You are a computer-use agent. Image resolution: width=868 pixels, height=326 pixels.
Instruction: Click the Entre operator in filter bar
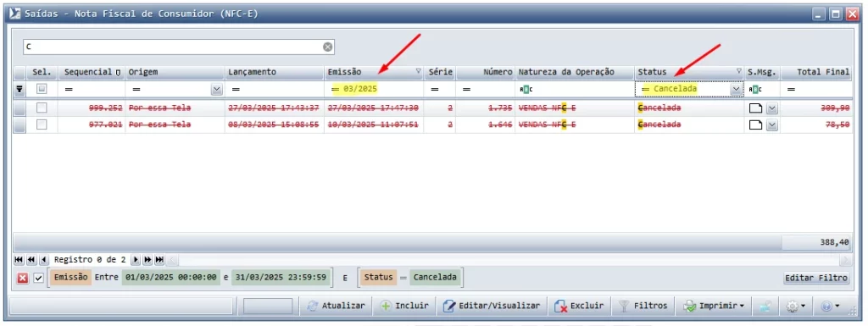106,278
